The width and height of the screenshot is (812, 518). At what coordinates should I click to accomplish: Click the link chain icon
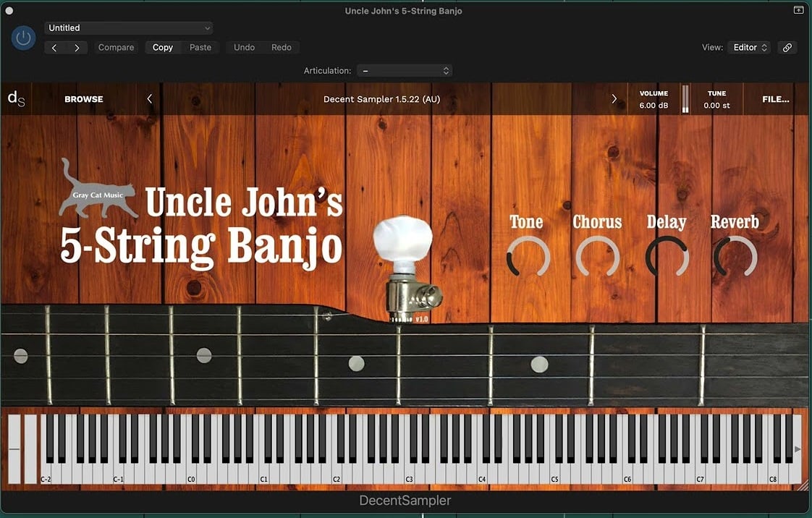tap(787, 48)
